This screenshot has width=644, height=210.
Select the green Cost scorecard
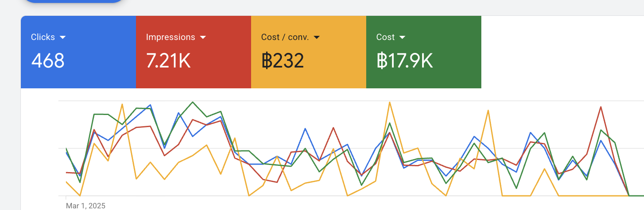[x=424, y=52]
